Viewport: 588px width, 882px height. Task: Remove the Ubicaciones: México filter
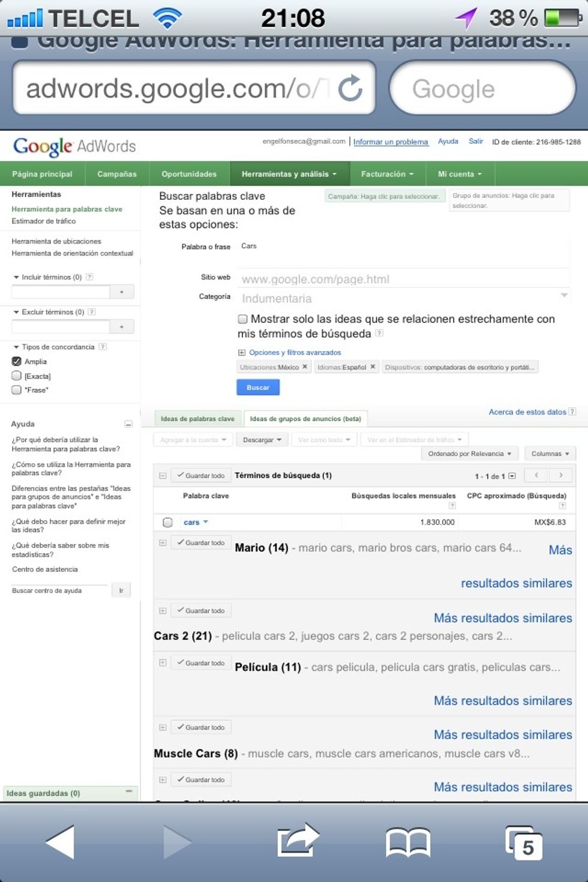[x=305, y=367]
